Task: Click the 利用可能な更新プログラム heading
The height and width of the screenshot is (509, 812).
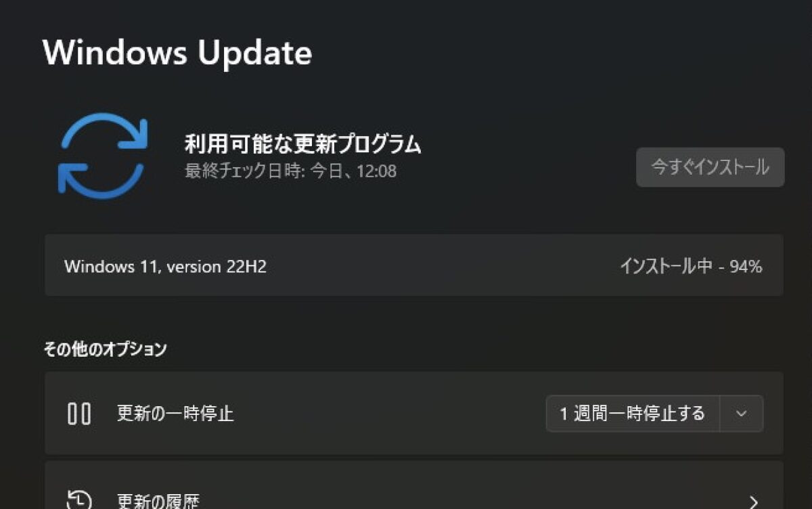Action: coord(302,144)
